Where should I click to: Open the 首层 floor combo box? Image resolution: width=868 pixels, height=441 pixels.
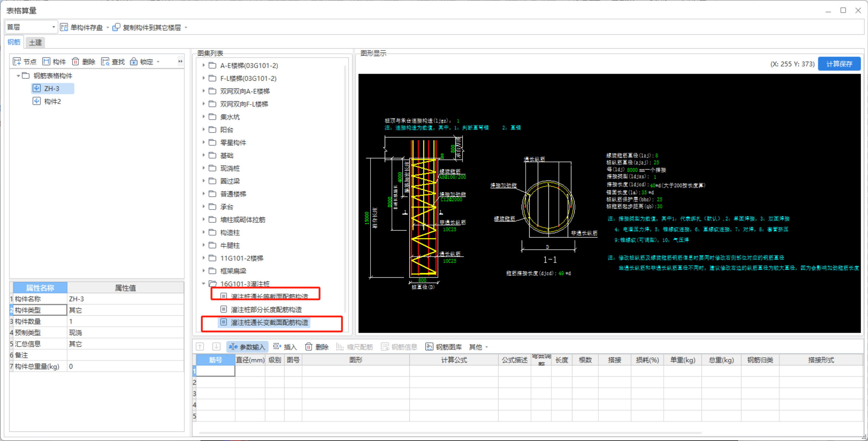31,27
